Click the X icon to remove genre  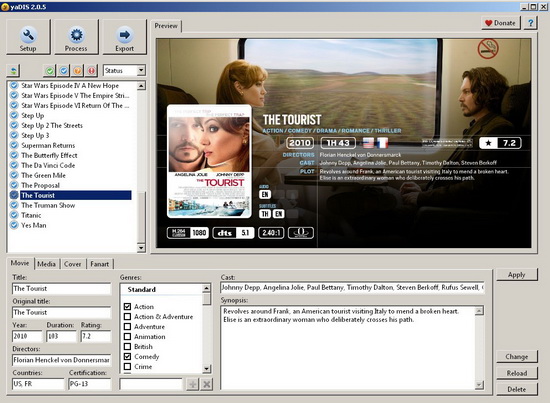point(207,384)
